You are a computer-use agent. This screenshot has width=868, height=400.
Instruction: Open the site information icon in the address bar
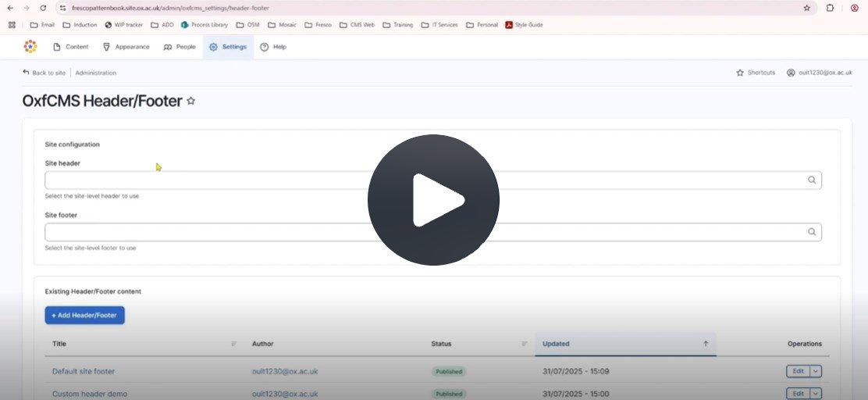(x=62, y=9)
